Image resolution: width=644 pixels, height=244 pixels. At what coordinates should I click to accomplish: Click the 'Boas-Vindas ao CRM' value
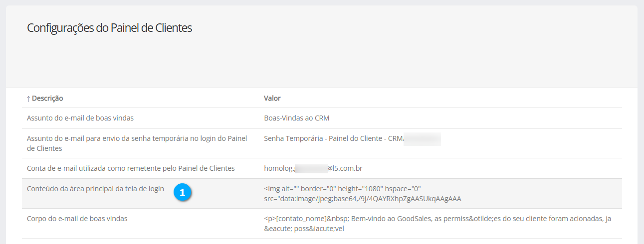(x=296, y=119)
